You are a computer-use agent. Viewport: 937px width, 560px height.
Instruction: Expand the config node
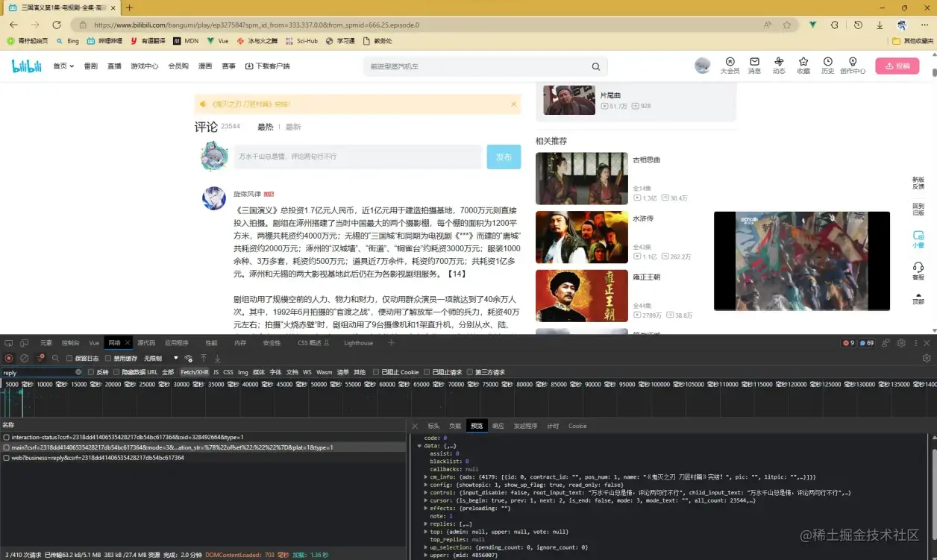pos(426,485)
